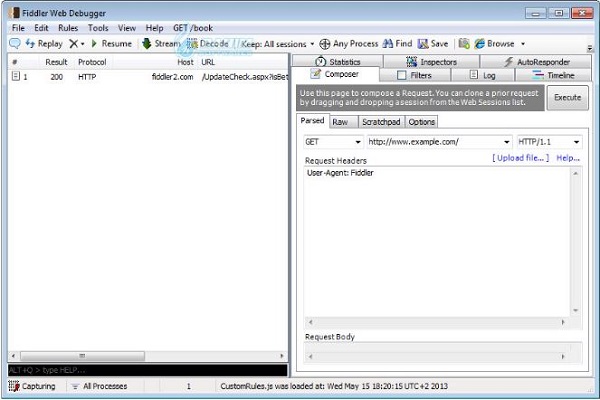
Task: Sort sessions by Protocol column header
Action: pyautogui.click(x=92, y=62)
